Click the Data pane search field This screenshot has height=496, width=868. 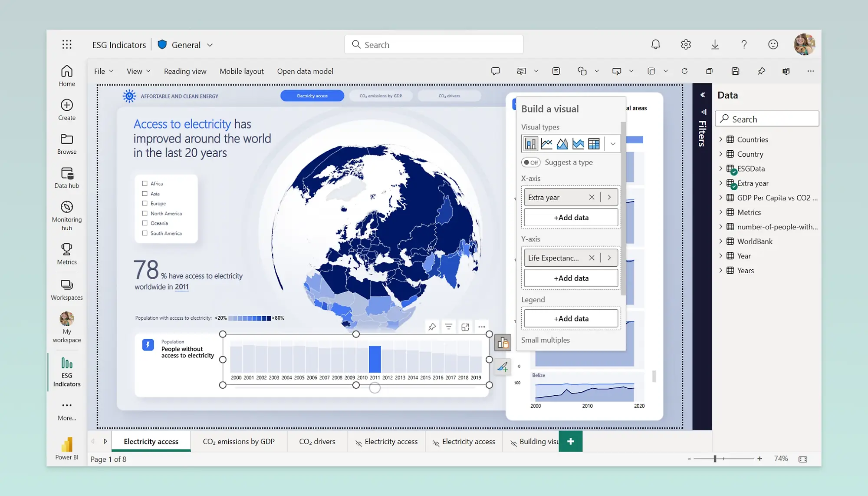(x=767, y=119)
